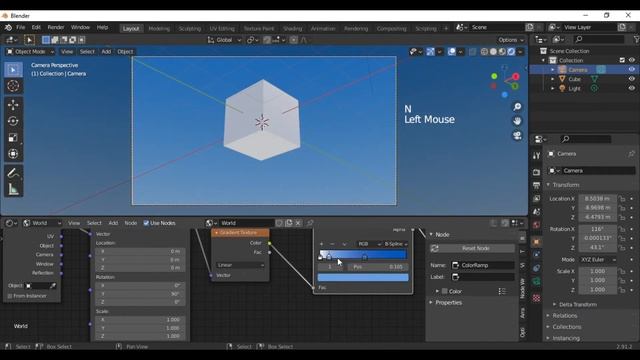The image size is (640, 360).
Task: Click the Reset Node button
Action: (472, 248)
